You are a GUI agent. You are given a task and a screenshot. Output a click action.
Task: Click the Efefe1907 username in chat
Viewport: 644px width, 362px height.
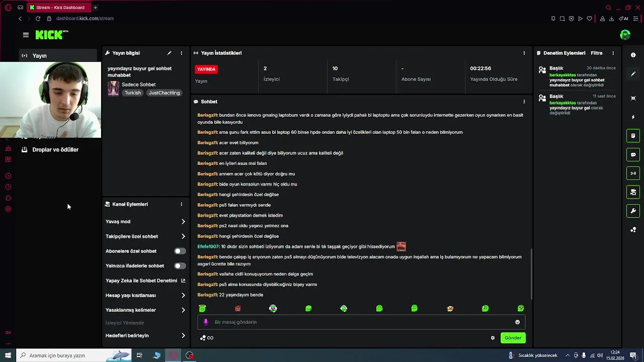pyautogui.click(x=208, y=247)
